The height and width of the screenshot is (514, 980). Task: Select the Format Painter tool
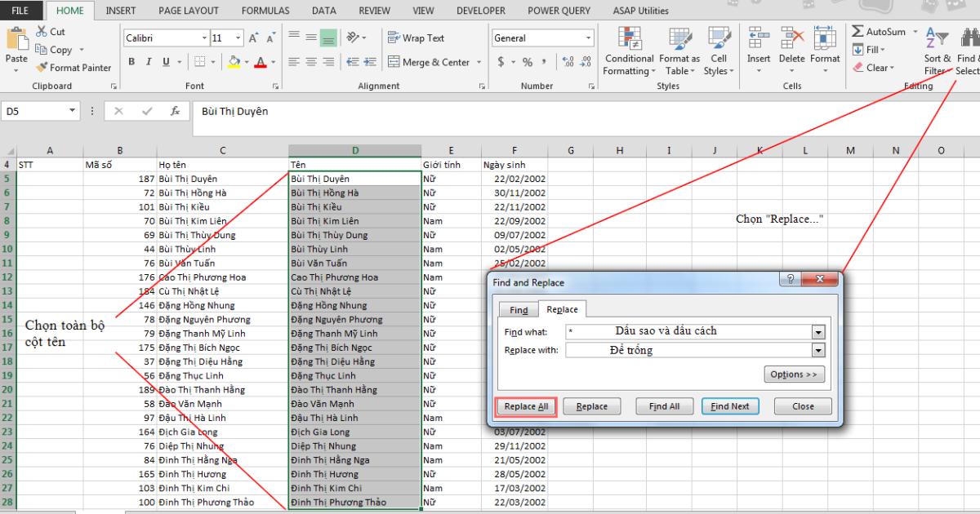[x=73, y=68]
